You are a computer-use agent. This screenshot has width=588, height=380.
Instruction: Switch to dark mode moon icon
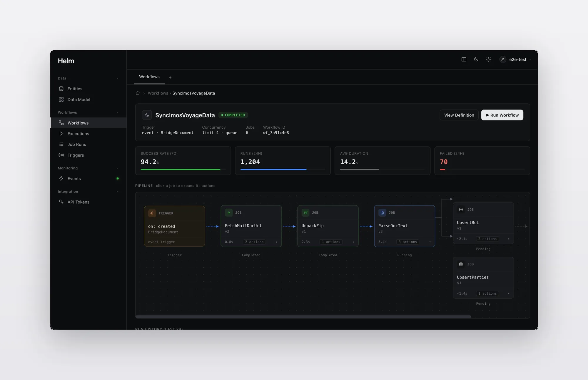pyautogui.click(x=476, y=59)
